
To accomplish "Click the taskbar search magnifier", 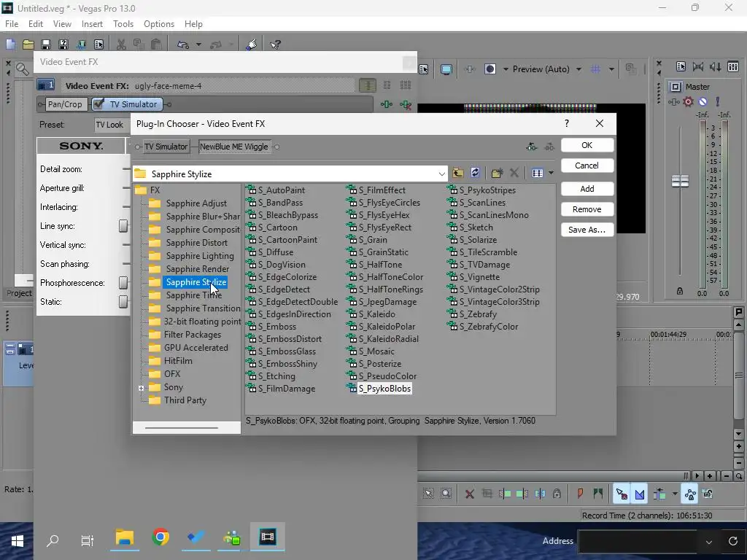I will (x=53, y=540).
